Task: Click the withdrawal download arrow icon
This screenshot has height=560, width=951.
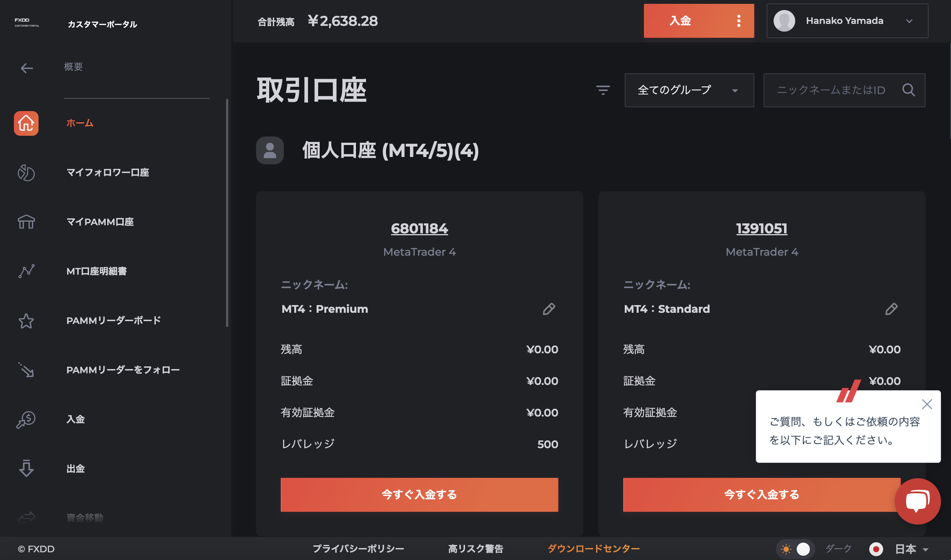Action: click(x=26, y=468)
